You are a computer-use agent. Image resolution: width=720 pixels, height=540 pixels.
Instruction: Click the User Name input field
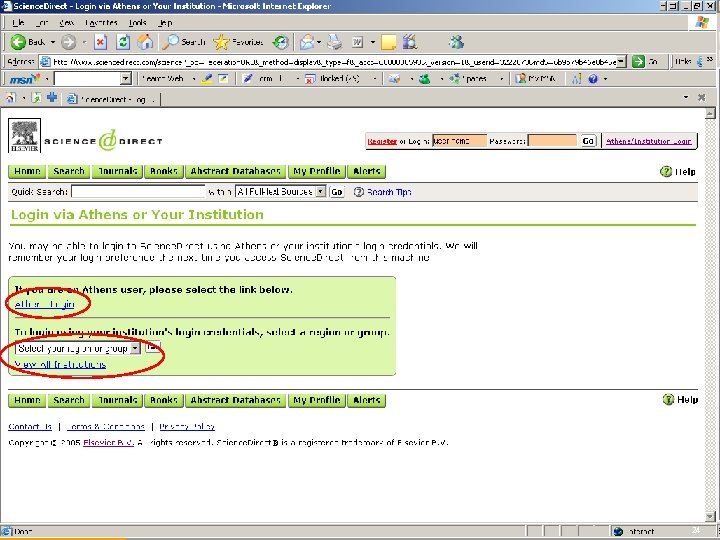(459, 141)
